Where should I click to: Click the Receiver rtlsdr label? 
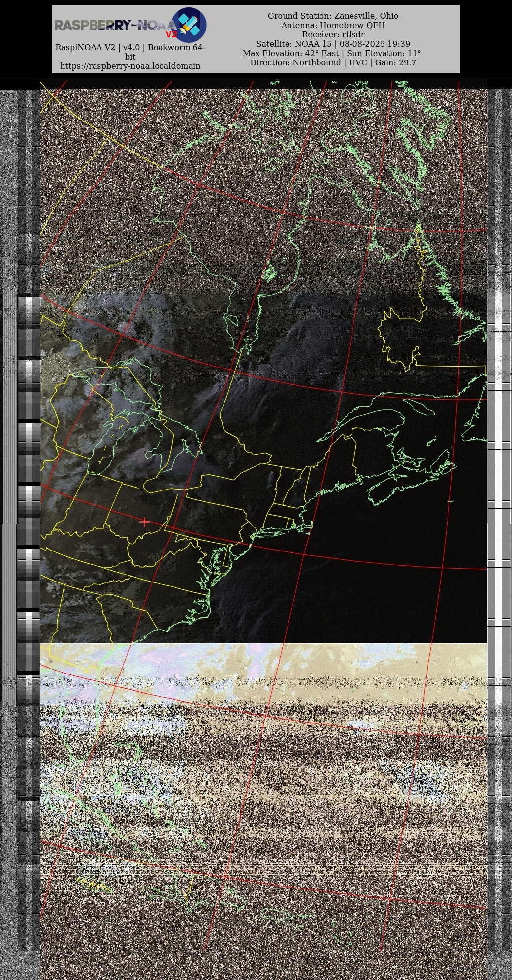pos(333,34)
